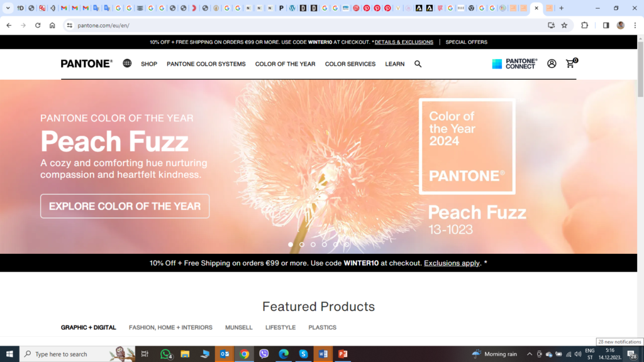This screenshot has width=644, height=362.
Task: Select first carousel slide dot
Action: (291, 244)
